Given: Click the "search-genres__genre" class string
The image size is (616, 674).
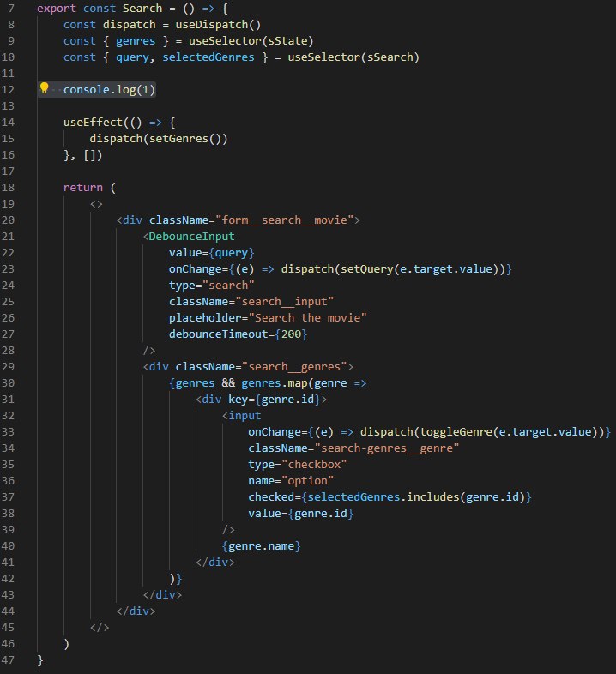Looking at the screenshot, I should tap(386, 448).
